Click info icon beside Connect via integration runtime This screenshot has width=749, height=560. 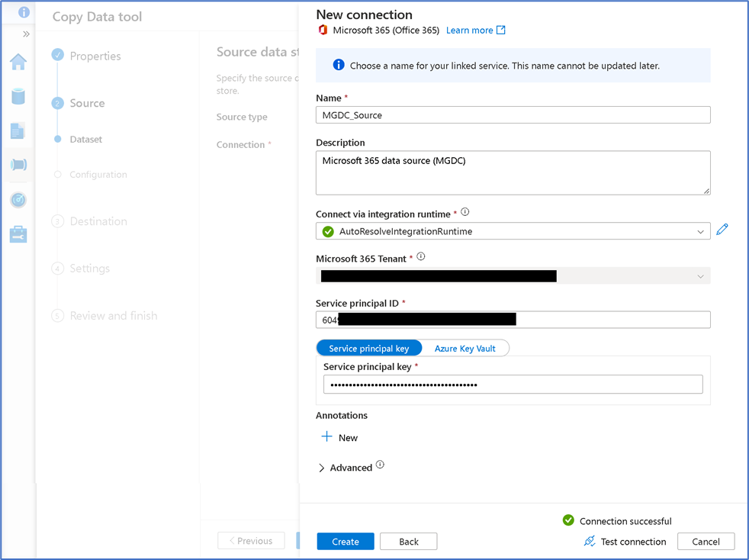pos(465,211)
